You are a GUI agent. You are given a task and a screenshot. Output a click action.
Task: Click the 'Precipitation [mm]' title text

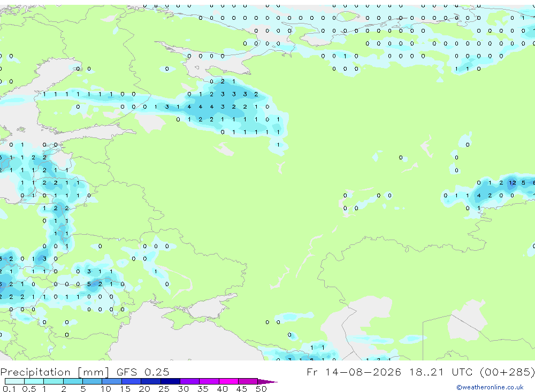coord(55,372)
